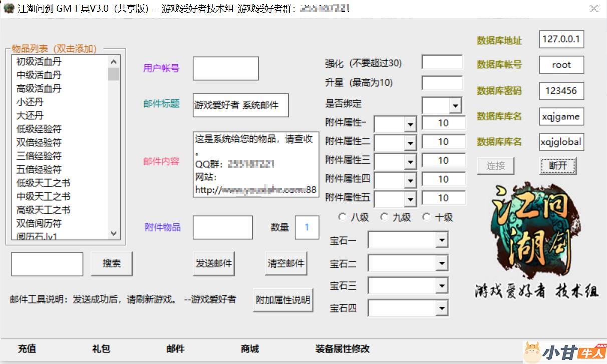
Task: Select the 十级 radio button
Action: pos(426,217)
